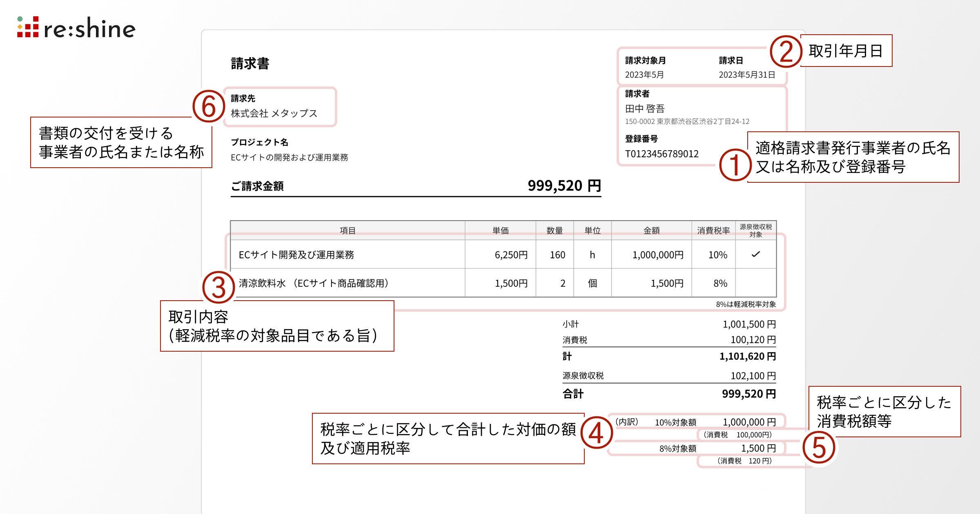Click the 消費税率 column header

click(x=713, y=230)
